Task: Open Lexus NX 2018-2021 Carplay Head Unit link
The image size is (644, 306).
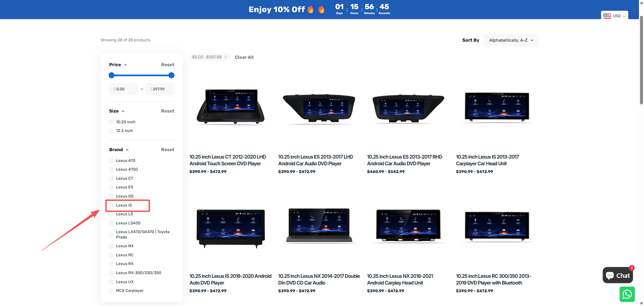Action: [400, 279]
